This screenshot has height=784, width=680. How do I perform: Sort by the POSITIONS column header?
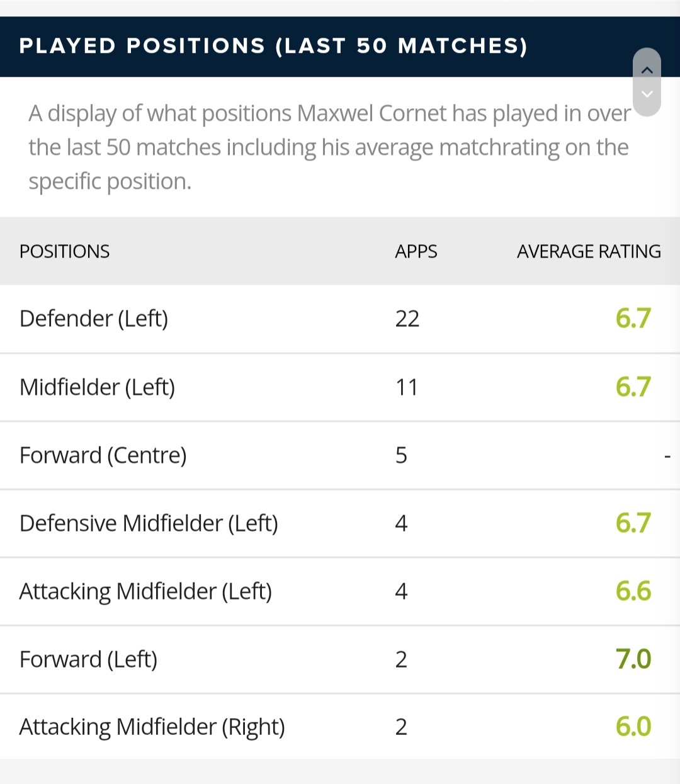pos(64,251)
